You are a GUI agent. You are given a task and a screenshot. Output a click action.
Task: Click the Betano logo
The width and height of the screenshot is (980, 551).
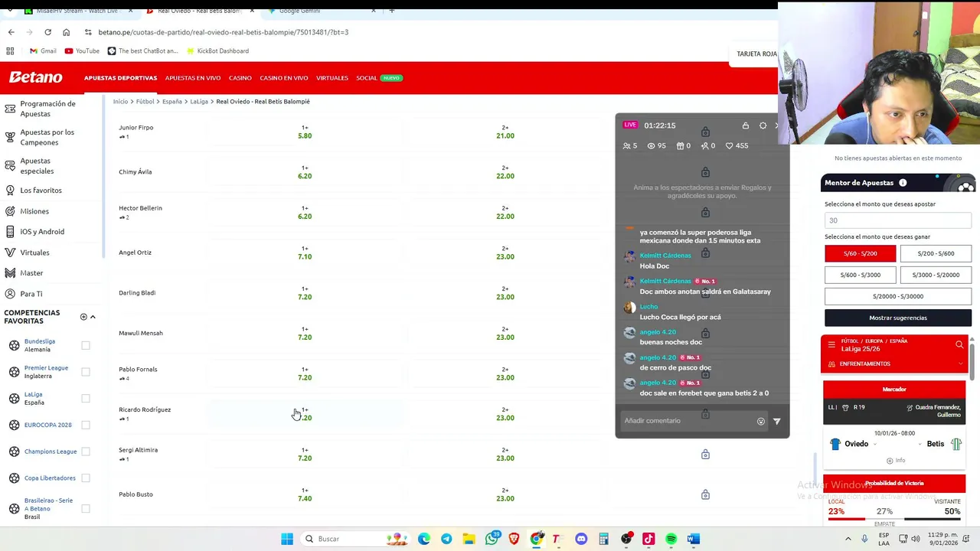[x=36, y=77]
